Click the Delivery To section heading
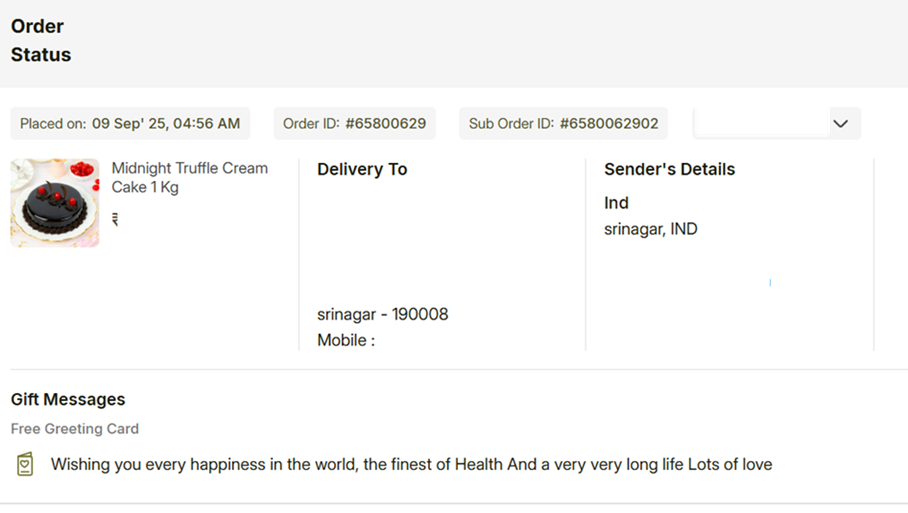908x513 pixels. [x=362, y=169]
